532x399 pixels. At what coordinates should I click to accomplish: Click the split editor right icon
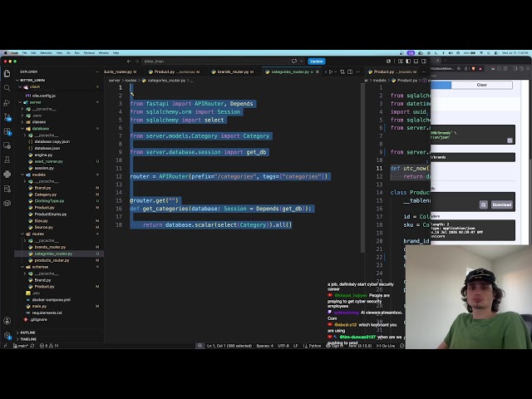pos(350,71)
